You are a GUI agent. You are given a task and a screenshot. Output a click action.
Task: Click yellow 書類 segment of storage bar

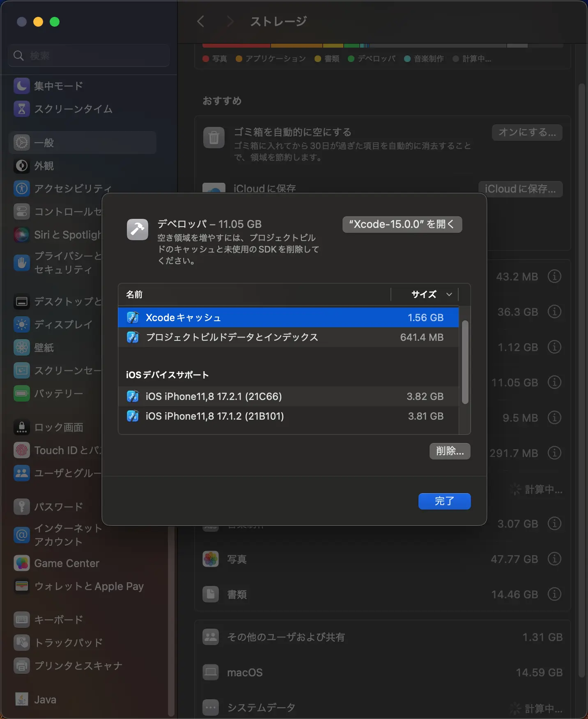tap(333, 46)
